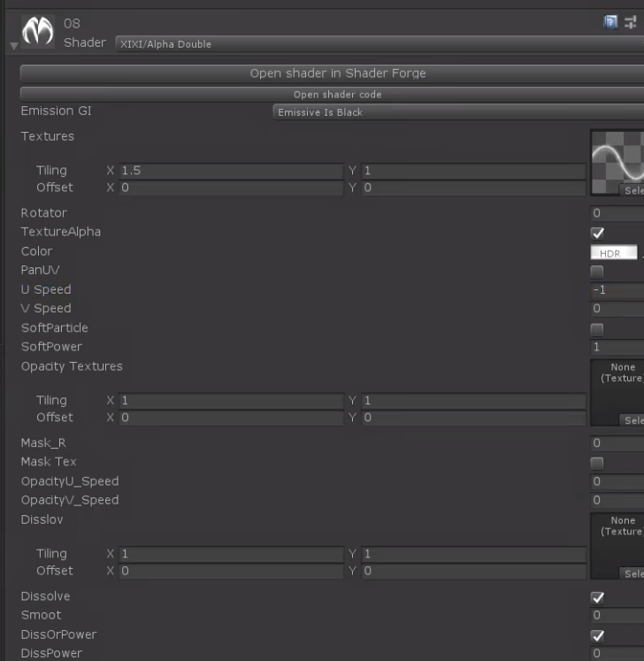Image resolution: width=644 pixels, height=661 pixels.
Task: Open the Emissive Is Black dropdown
Action: (x=458, y=112)
